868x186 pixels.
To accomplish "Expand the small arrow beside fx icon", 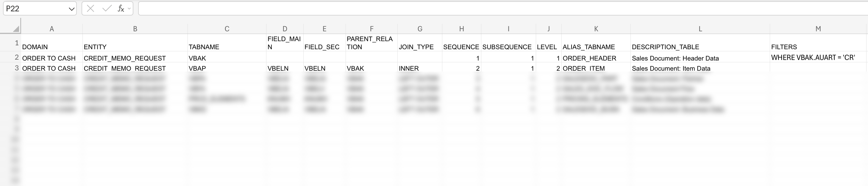I will coord(129,9).
